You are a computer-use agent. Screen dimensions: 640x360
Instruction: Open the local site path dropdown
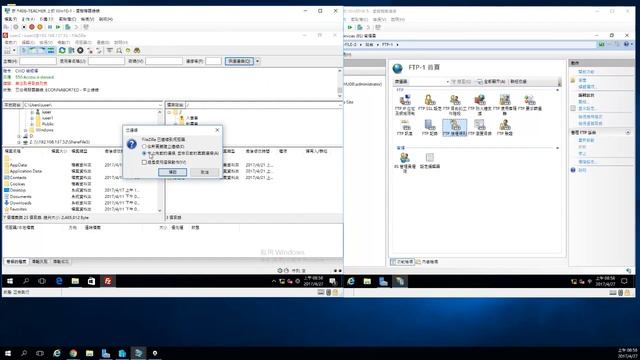(160, 105)
